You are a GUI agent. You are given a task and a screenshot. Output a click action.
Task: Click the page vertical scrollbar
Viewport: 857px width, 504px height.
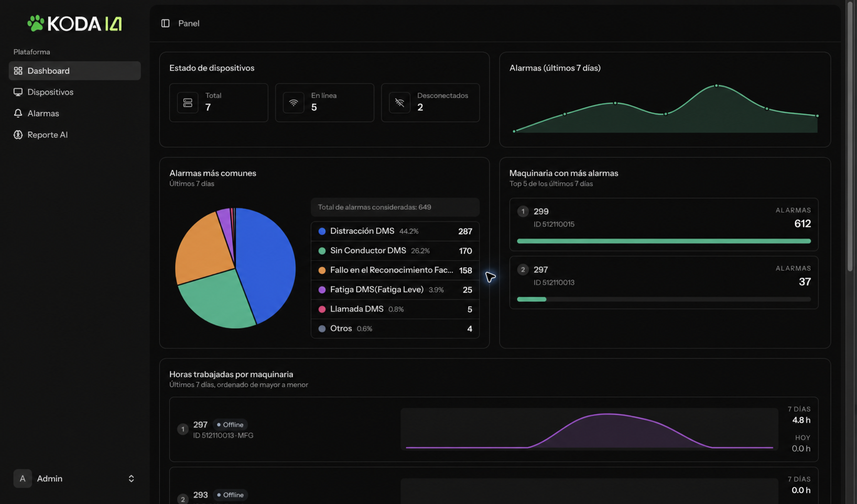[x=850, y=136]
